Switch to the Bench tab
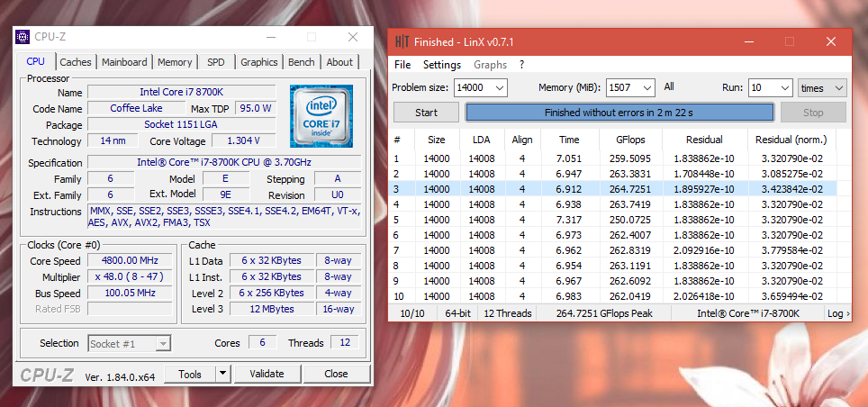The width and height of the screenshot is (868, 407). 301,62
